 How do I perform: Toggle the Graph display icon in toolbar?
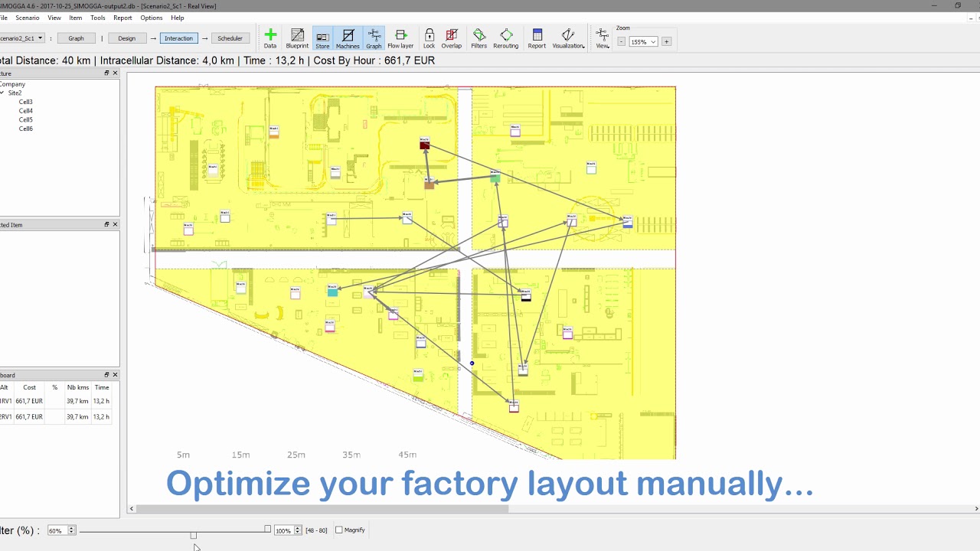[374, 38]
